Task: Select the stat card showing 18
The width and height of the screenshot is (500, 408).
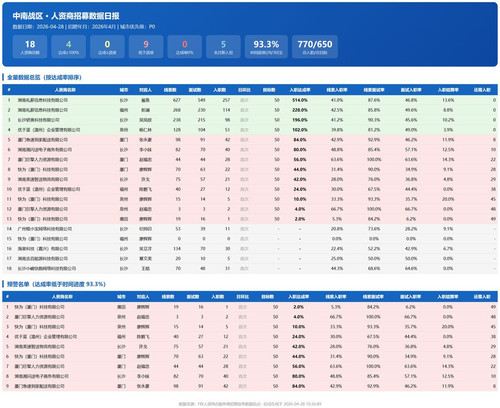Action: tap(30, 47)
